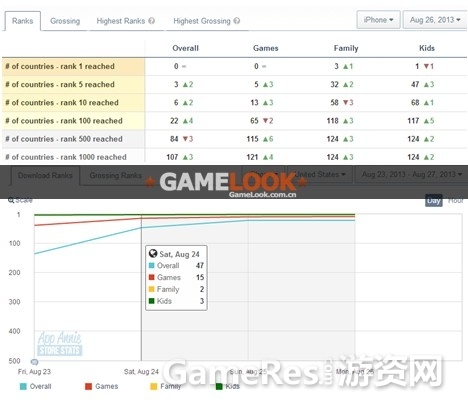This screenshot has height=406, width=468.
Task: Click red down arrow in Kids rank 1 row
Action: (x=426, y=66)
